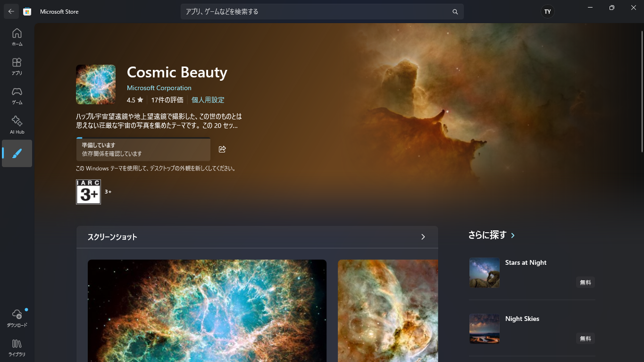Open the AI Hub section
This screenshot has width=644, height=362.
click(x=17, y=125)
